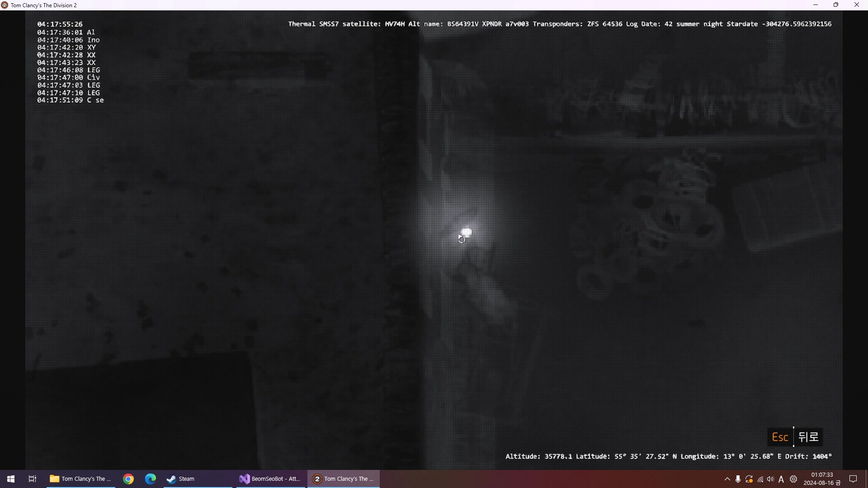Switch to the Steam taskbar window

click(181, 479)
